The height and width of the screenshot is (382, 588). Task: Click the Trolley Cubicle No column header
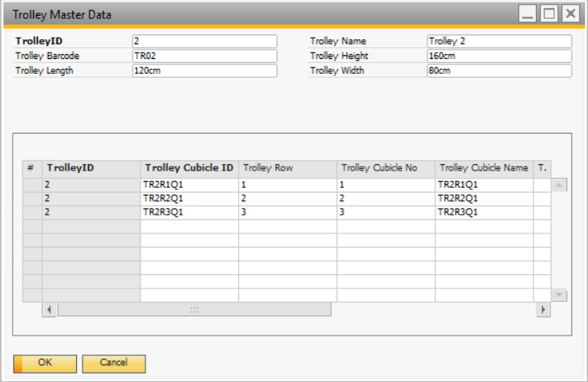[386, 168]
